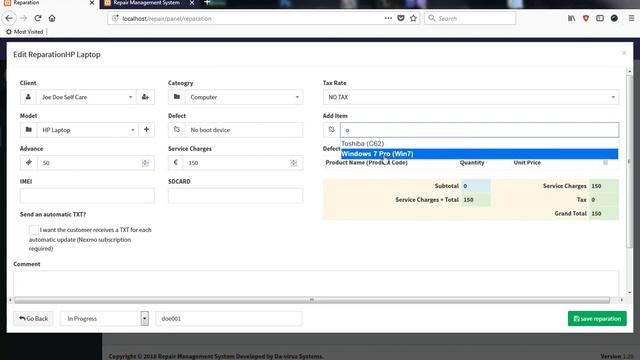Click the Service Charges + Total value field
Viewport: 640px width, 360px height.
tap(476, 200)
